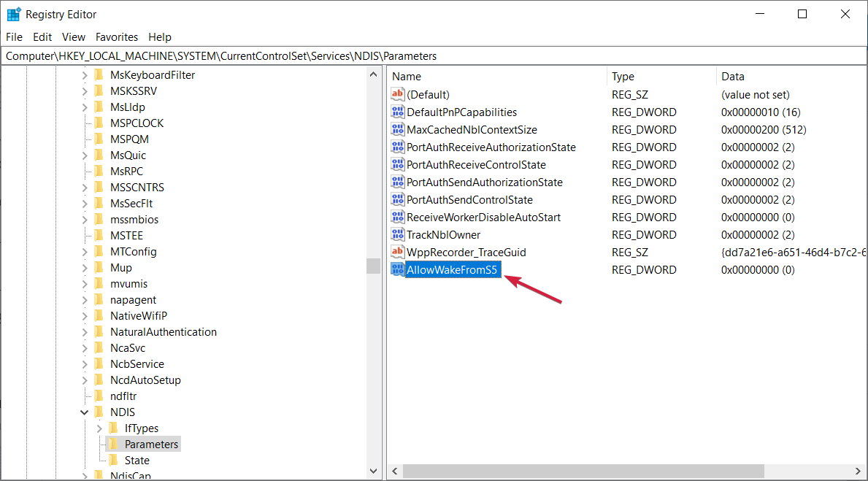The width and height of the screenshot is (868, 481).
Task: Click the MaxCachedNblContextSize DWORD icon
Action: pos(397,129)
